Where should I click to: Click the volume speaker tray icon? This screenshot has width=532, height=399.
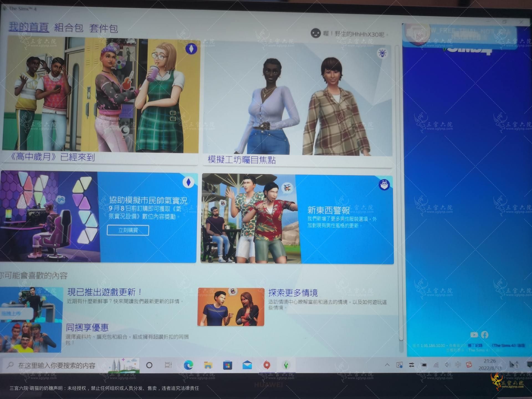click(447, 365)
